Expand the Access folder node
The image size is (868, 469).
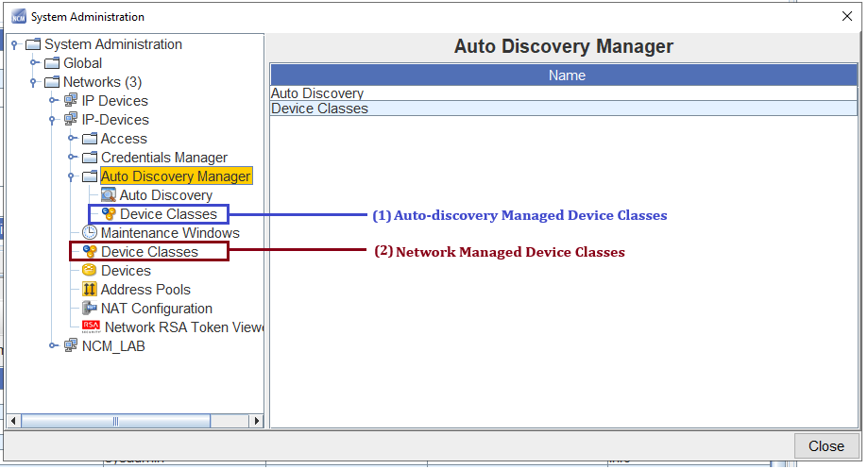point(72,139)
